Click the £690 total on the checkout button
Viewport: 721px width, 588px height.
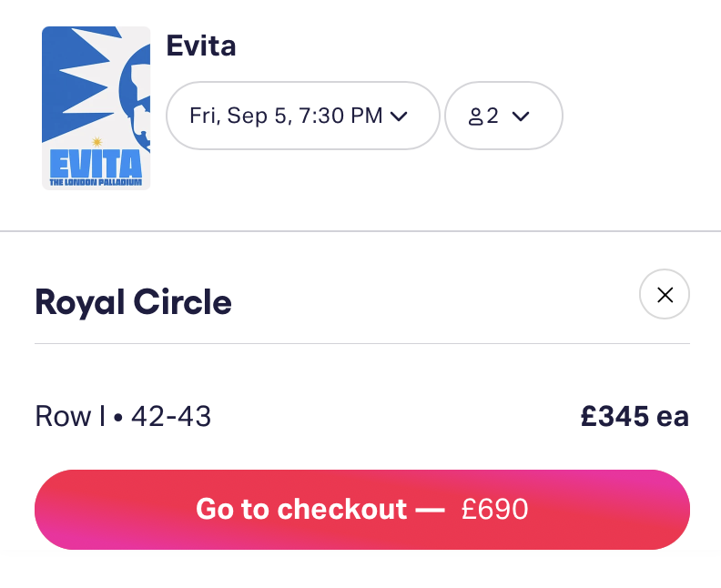[494, 509]
